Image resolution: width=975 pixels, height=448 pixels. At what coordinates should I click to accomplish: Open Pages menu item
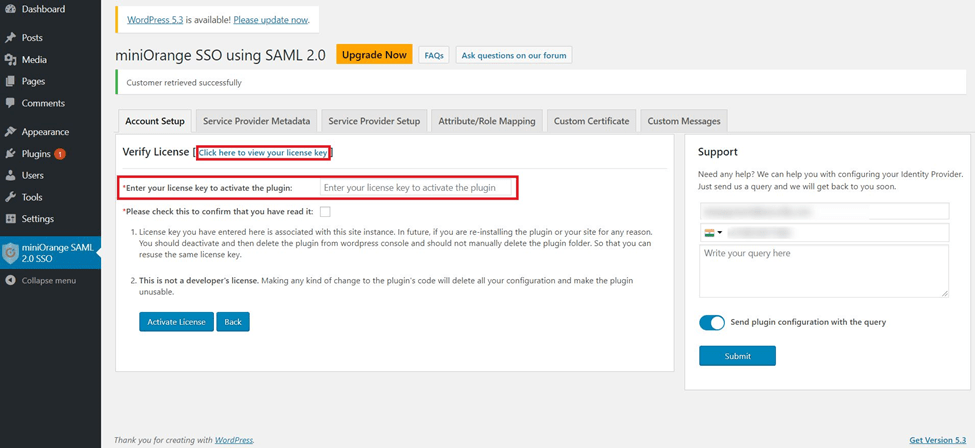50,82
